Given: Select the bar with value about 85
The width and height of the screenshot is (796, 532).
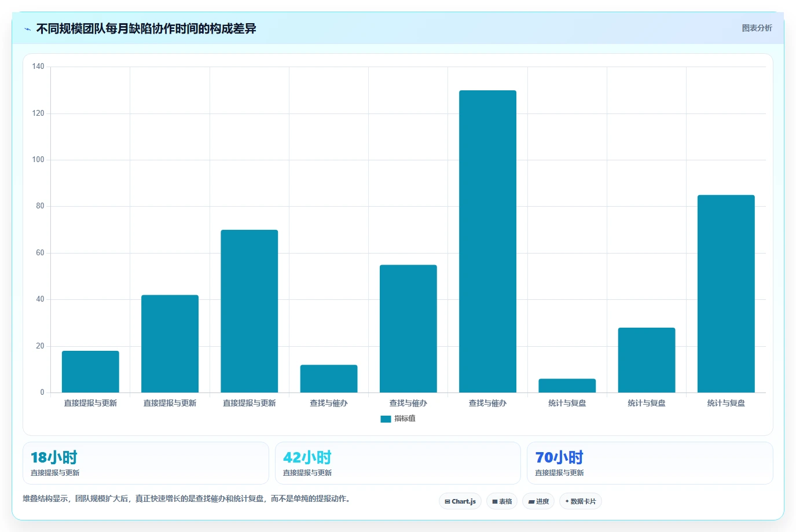Looking at the screenshot, I should point(726,294).
